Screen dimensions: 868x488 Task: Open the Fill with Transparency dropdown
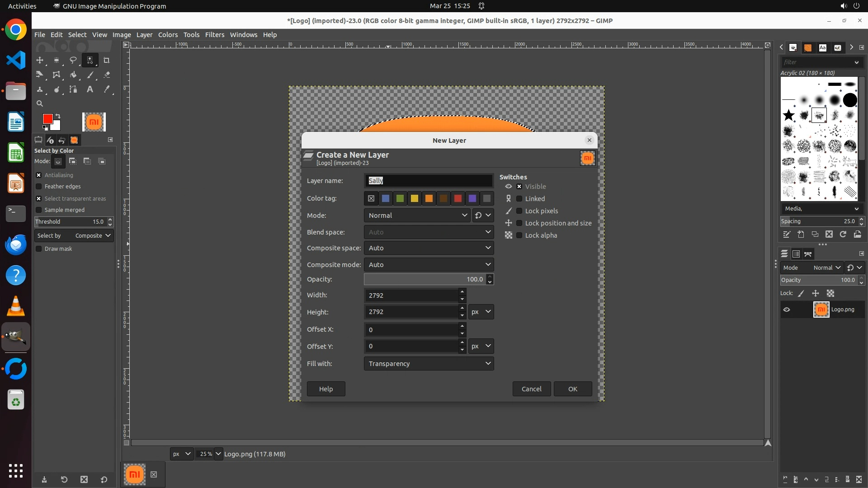[428, 364]
